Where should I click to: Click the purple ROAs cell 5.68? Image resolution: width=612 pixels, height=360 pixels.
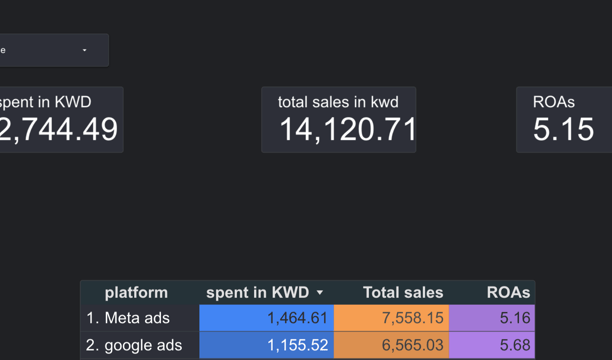point(492,345)
